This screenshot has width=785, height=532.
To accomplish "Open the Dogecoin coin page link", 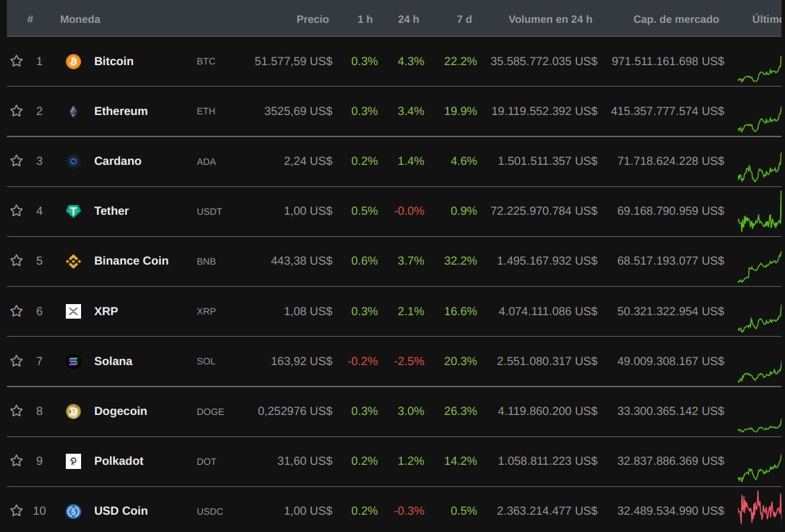I will coord(121,411).
